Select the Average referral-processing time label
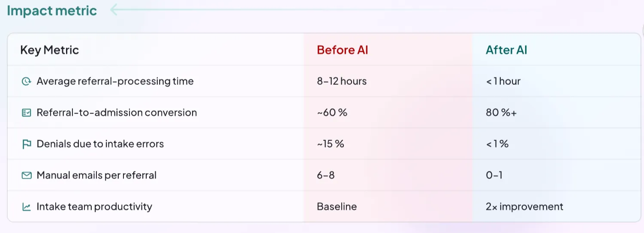This screenshot has width=644, height=233. tap(115, 81)
